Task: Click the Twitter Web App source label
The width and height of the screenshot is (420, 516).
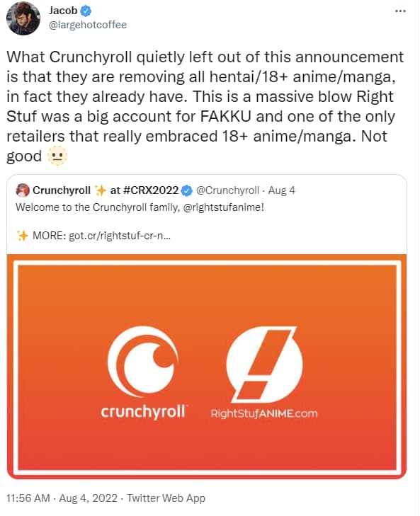Action: coord(166,498)
